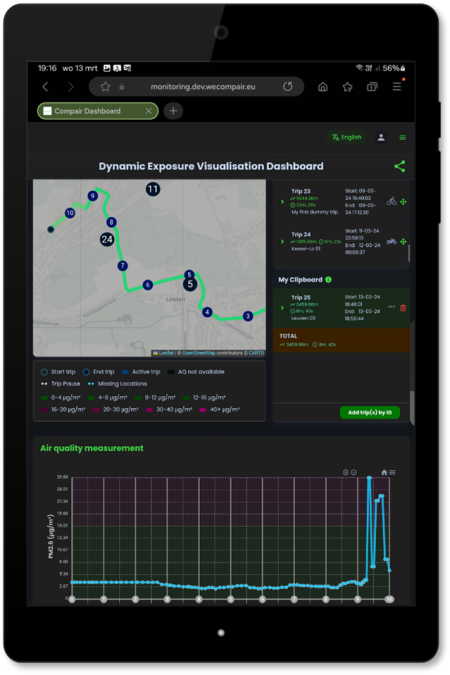This screenshot has width=450, height=675.
Task: Click the trip start dot on the map
Action: tap(51, 229)
